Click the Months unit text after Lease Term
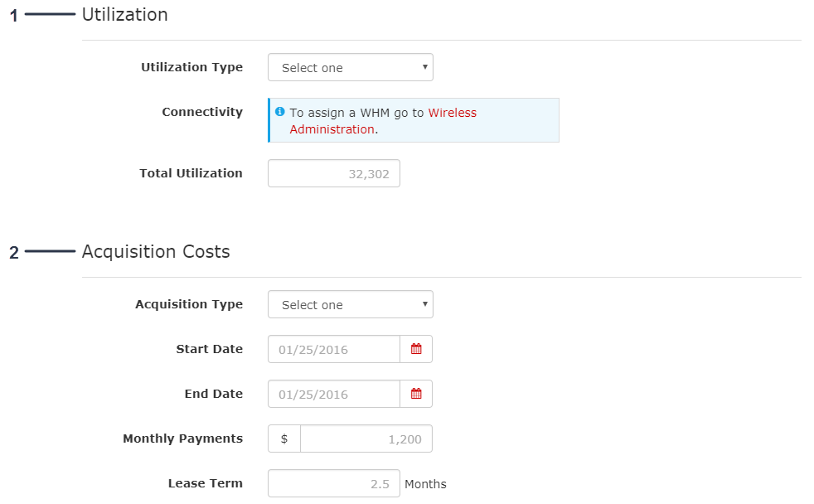The width and height of the screenshot is (814, 504). click(425, 484)
